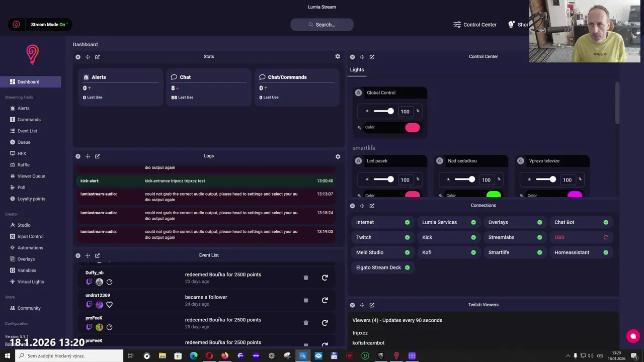Toggle Led pasek light power
Image resolution: width=644 pixels, height=362 pixels.
pyautogui.click(x=358, y=161)
